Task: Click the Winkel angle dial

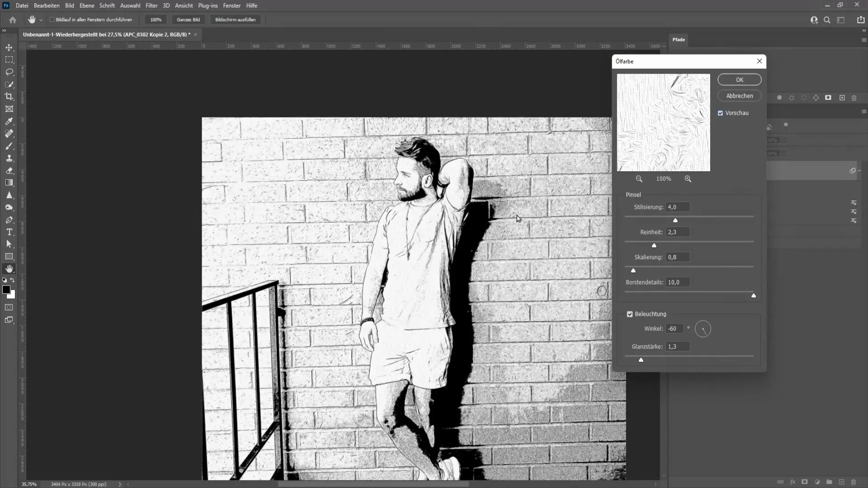Action: pyautogui.click(x=703, y=329)
